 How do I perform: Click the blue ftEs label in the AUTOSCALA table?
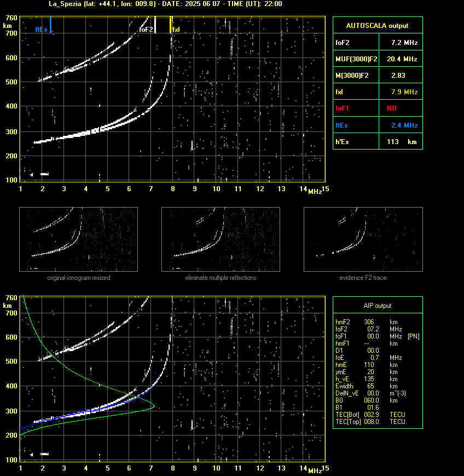(x=341, y=125)
